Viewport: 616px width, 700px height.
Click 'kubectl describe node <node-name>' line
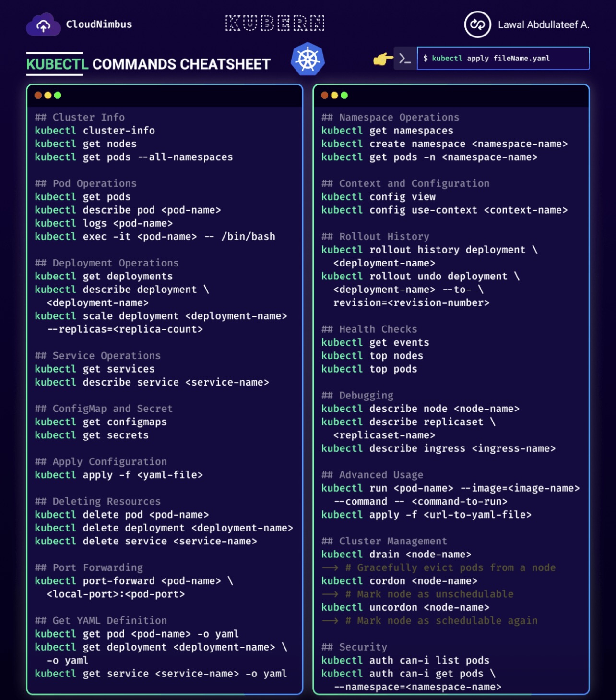pos(420,409)
